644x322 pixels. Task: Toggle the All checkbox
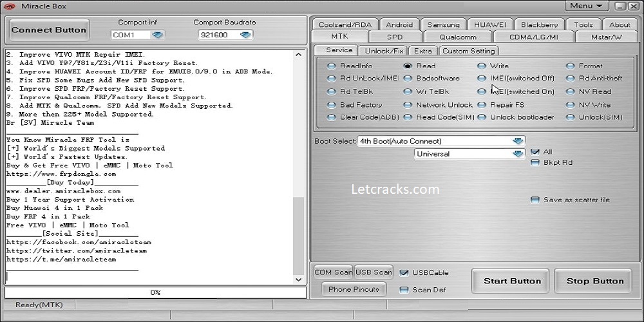coord(535,151)
